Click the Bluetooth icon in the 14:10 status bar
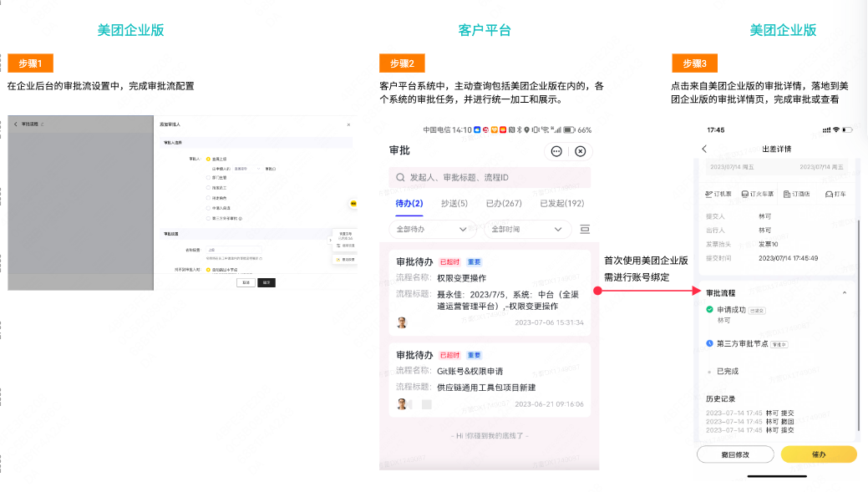Image resolution: width=868 pixels, height=492 pixels. (x=520, y=130)
